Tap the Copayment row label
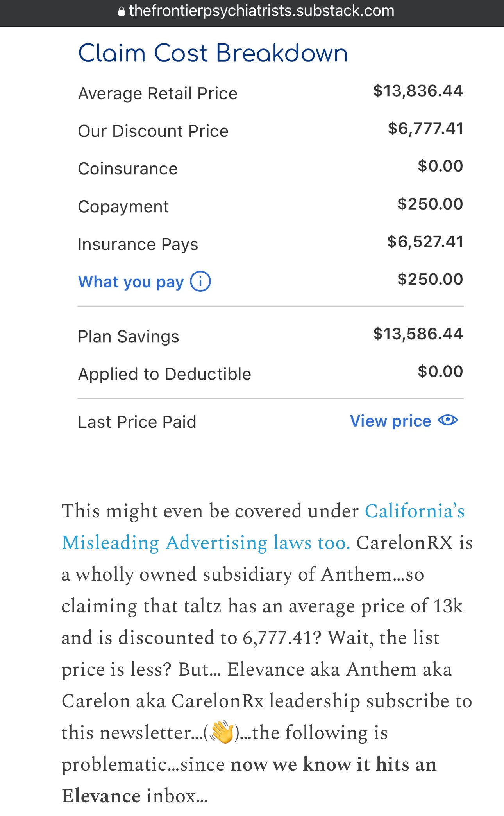Screen dimensions: 504x816 pos(123,206)
